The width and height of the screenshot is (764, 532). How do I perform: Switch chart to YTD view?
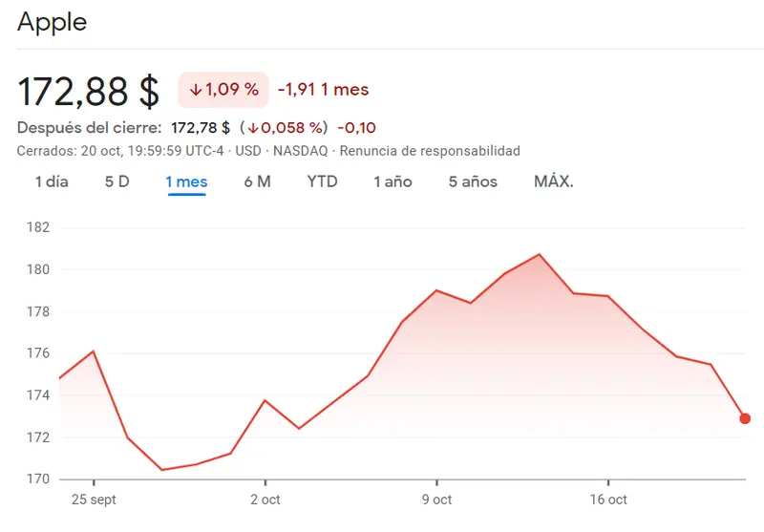click(x=322, y=181)
